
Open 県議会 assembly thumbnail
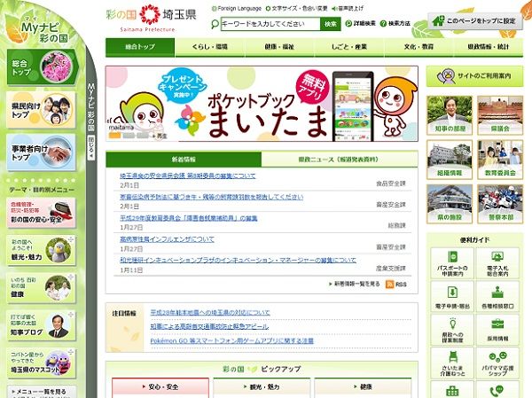(x=500, y=115)
